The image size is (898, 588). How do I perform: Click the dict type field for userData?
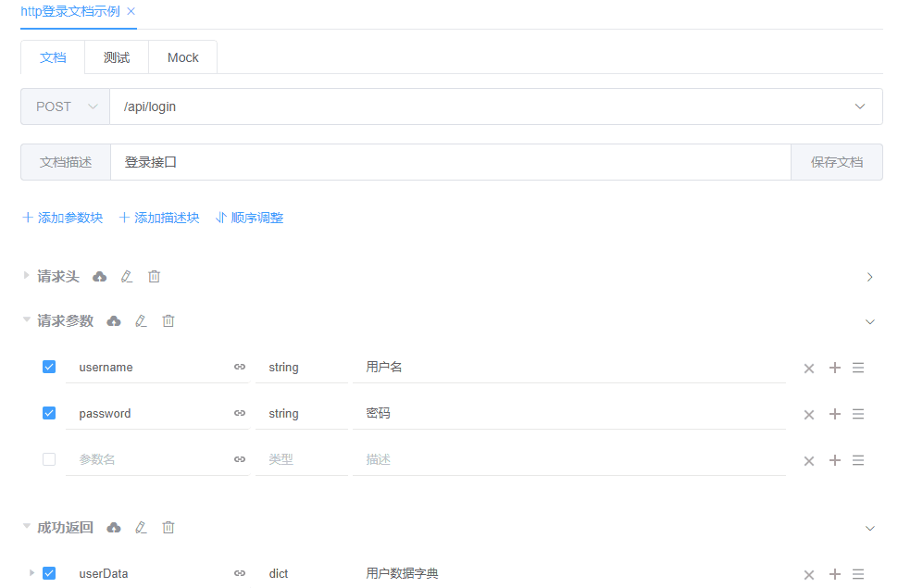pos(302,574)
